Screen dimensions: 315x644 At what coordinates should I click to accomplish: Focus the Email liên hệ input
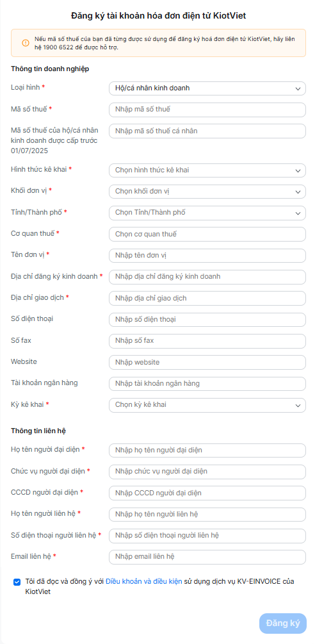(x=207, y=557)
